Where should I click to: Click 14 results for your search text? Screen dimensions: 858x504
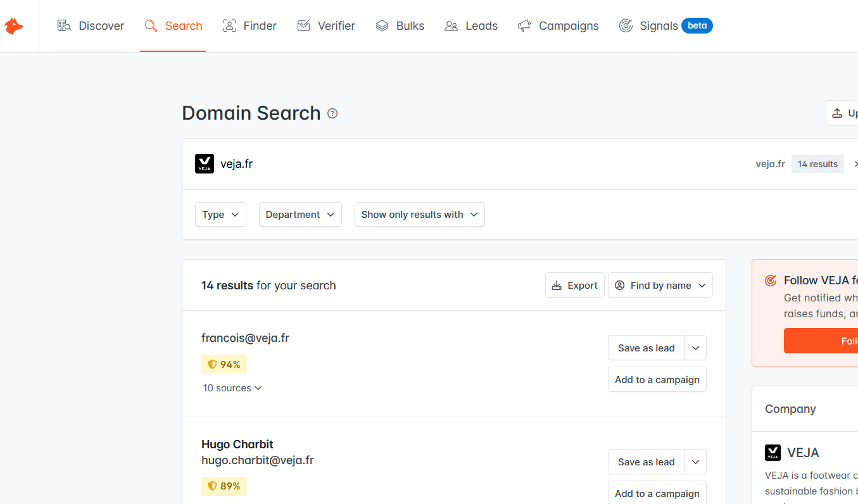(268, 286)
